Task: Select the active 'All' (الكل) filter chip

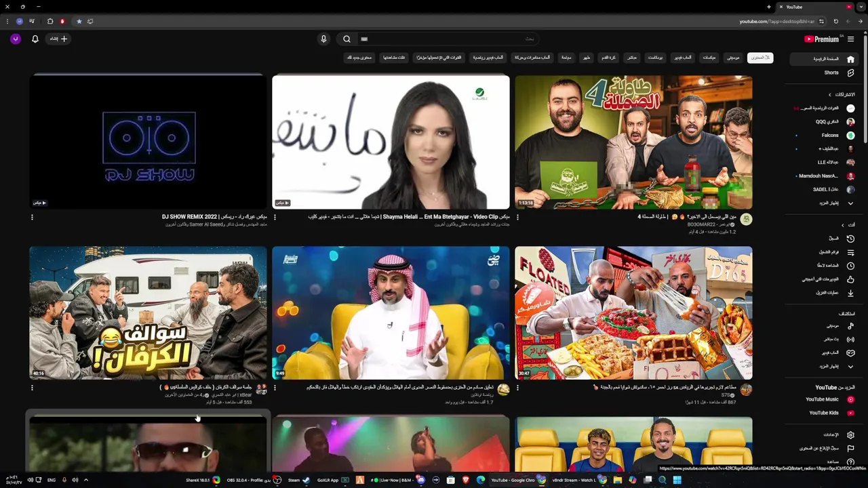Action: (760, 58)
